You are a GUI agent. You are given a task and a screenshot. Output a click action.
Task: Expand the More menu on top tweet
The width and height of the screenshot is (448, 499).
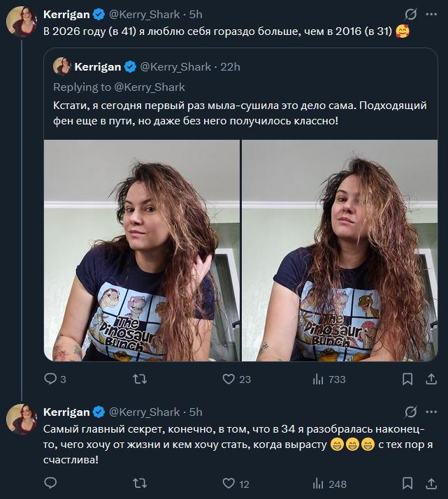[432, 14]
